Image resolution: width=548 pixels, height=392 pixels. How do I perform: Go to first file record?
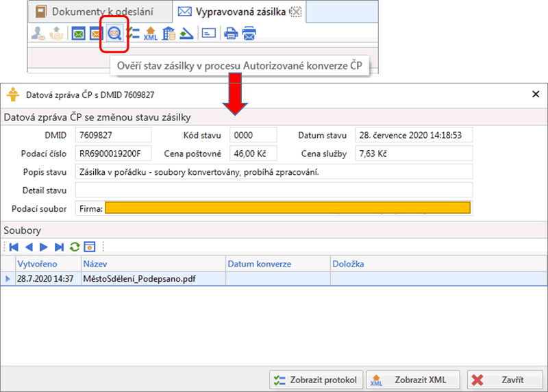[x=14, y=247]
